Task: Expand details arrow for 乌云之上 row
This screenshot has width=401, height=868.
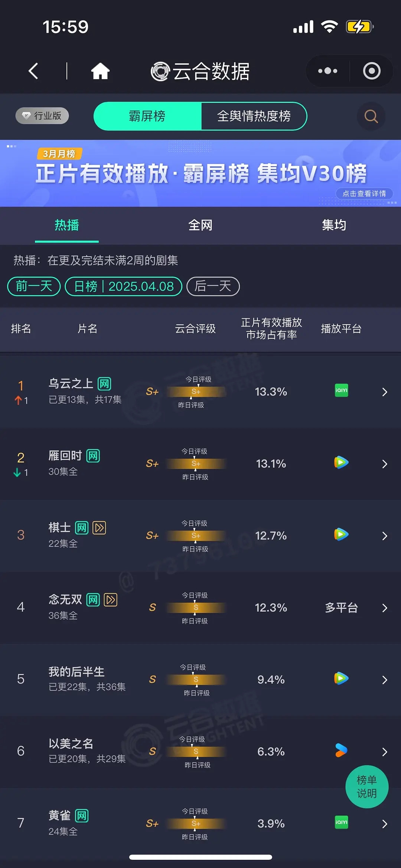Action: [385, 392]
